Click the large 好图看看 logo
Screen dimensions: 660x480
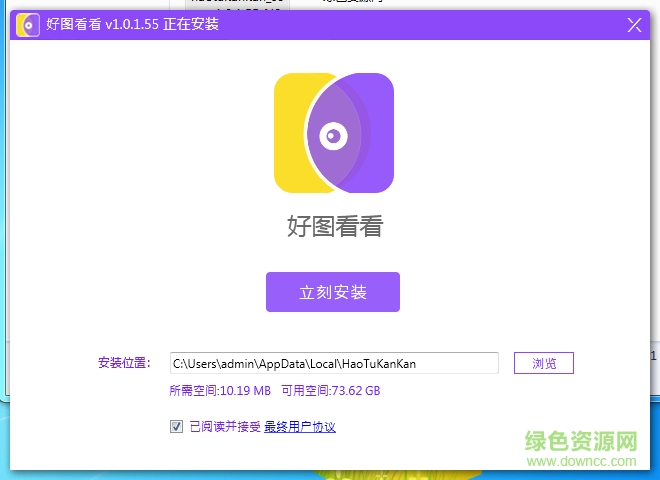[x=334, y=133]
